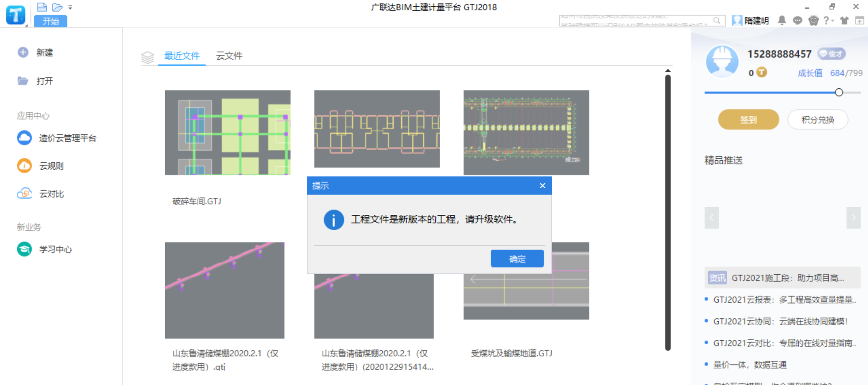Click the search magnifier icon
The height and width of the screenshot is (385, 868).
coord(717,20)
